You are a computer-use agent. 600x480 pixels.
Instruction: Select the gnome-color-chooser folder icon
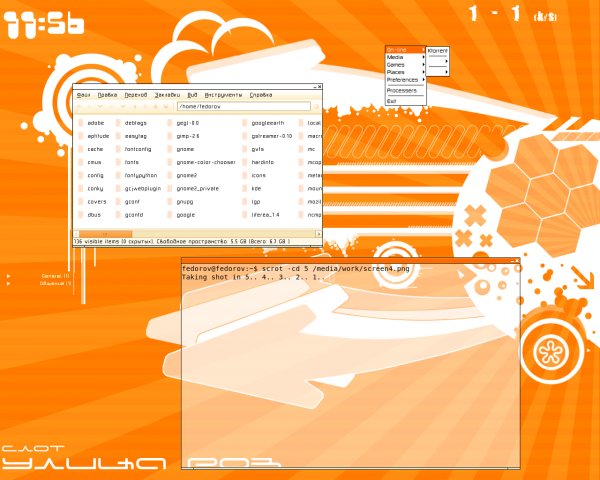[x=169, y=162]
